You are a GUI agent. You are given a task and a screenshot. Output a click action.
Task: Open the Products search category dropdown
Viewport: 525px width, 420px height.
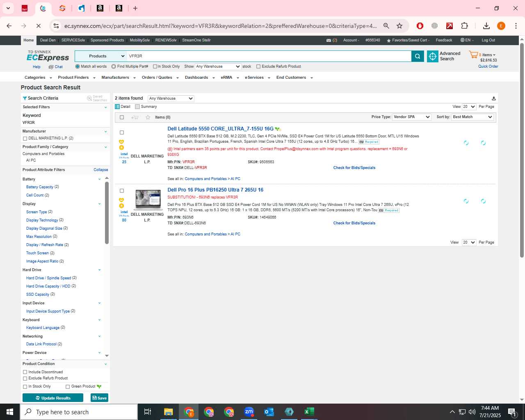pyautogui.click(x=101, y=56)
